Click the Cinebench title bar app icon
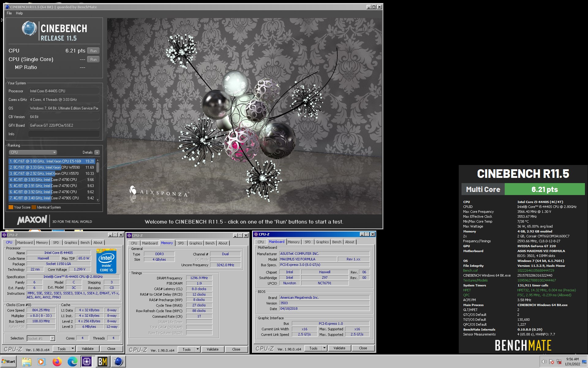The image size is (588, 368). click(x=7, y=7)
